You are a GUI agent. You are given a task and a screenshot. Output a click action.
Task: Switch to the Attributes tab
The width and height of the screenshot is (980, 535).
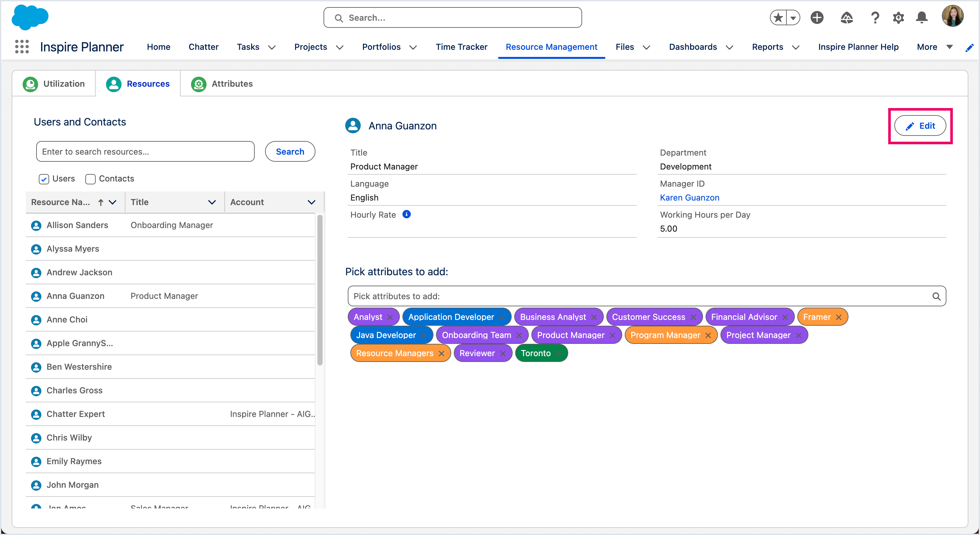(x=222, y=84)
